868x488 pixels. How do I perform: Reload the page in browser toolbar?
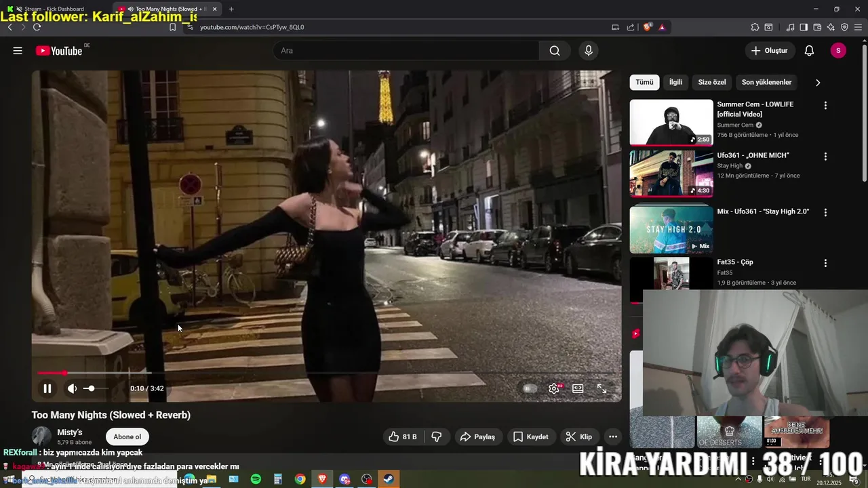click(x=37, y=27)
